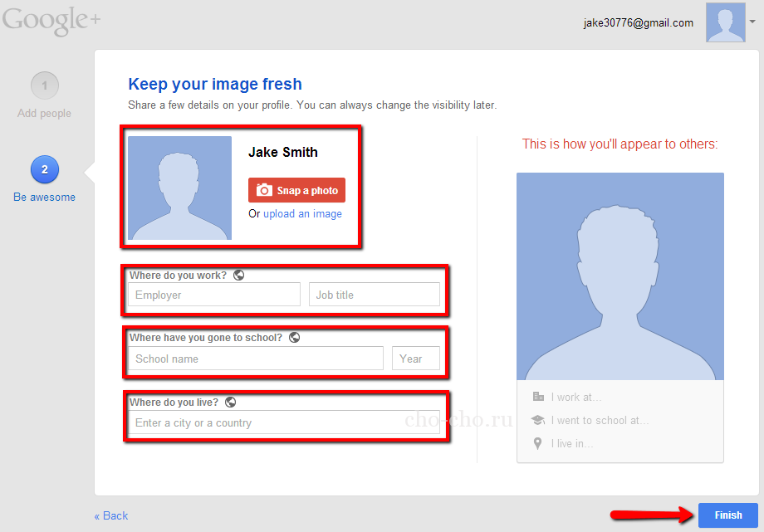Click the Google+ logo
Screen dimensions: 764x532
tap(51, 21)
